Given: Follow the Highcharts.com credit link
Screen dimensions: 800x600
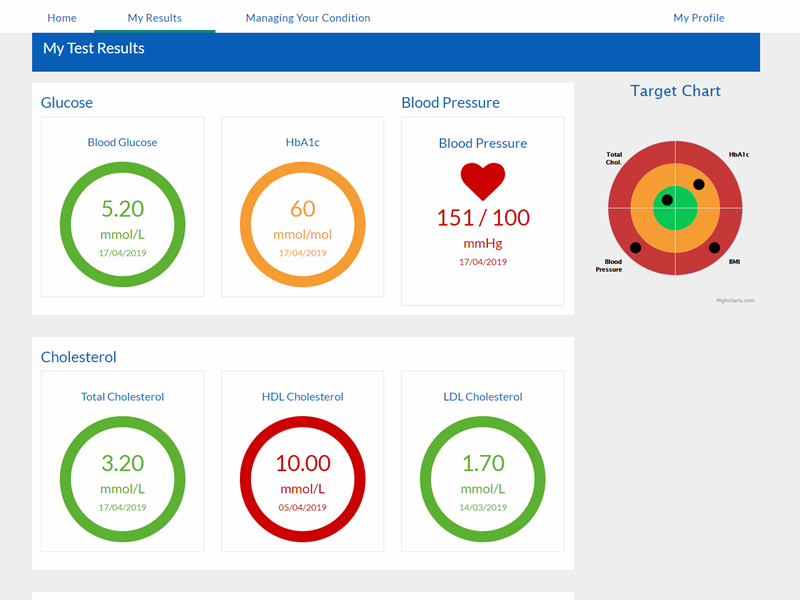Looking at the screenshot, I should (x=735, y=300).
